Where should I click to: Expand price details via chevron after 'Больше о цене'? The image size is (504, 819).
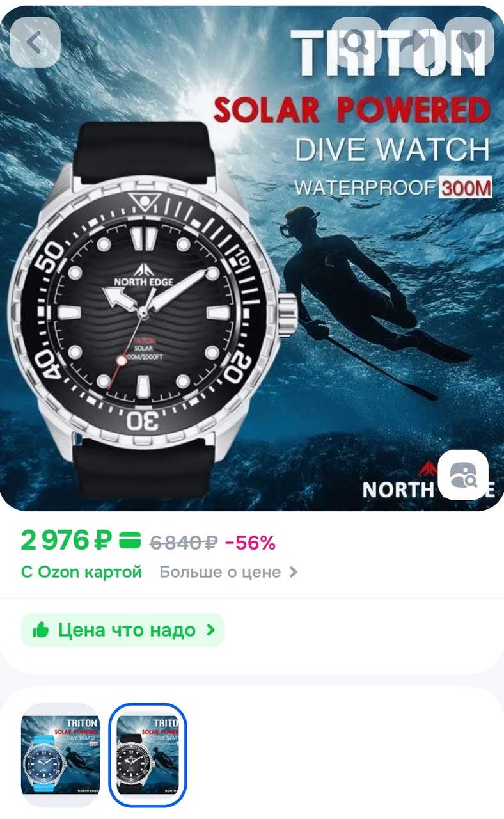click(x=294, y=572)
